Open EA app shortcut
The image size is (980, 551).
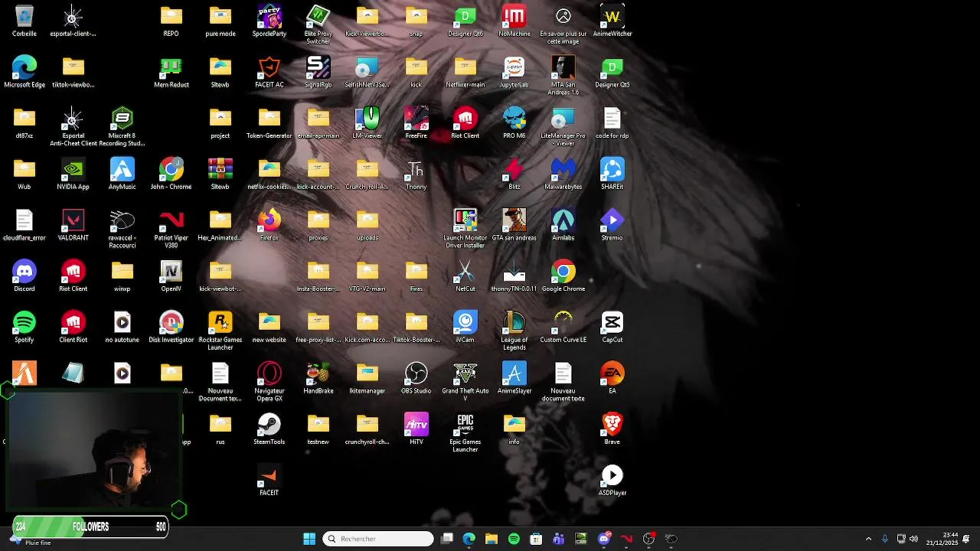pyautogui.click(x=612, y=378)
